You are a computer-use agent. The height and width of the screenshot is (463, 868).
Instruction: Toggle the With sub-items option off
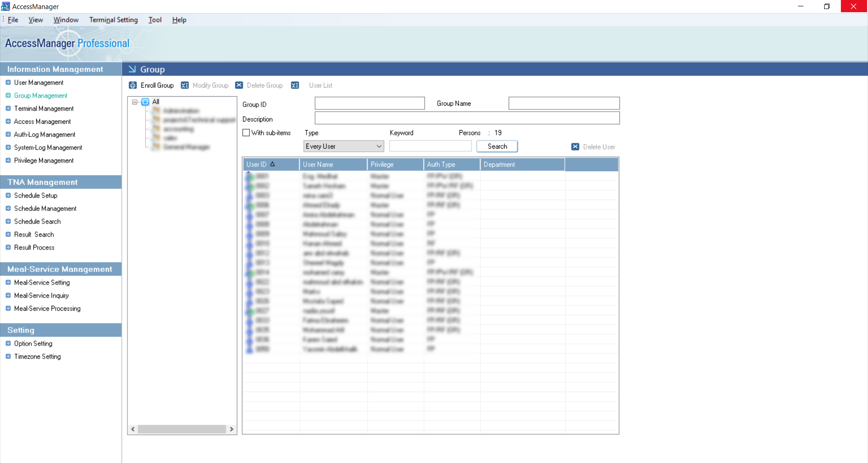click(x=246, y=132)
